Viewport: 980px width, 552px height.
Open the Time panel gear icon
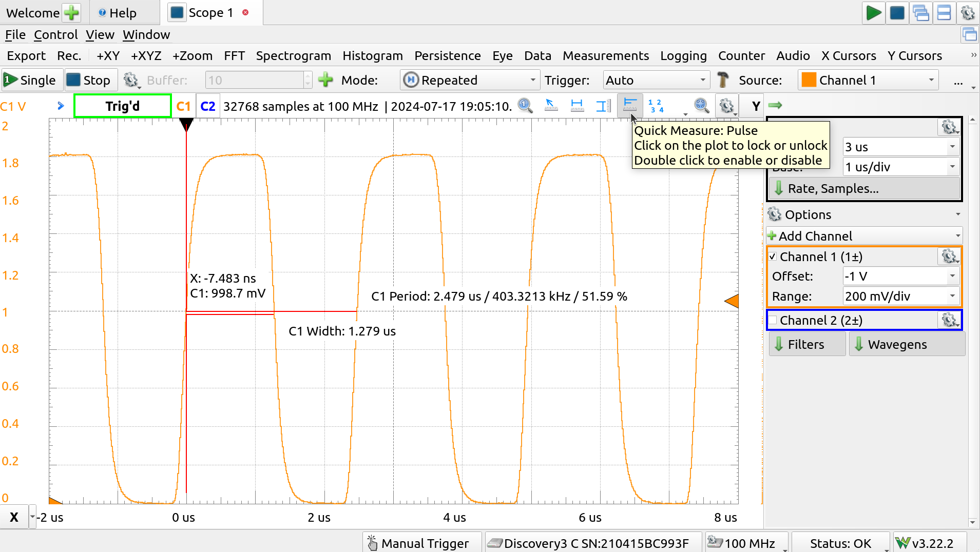949,127
